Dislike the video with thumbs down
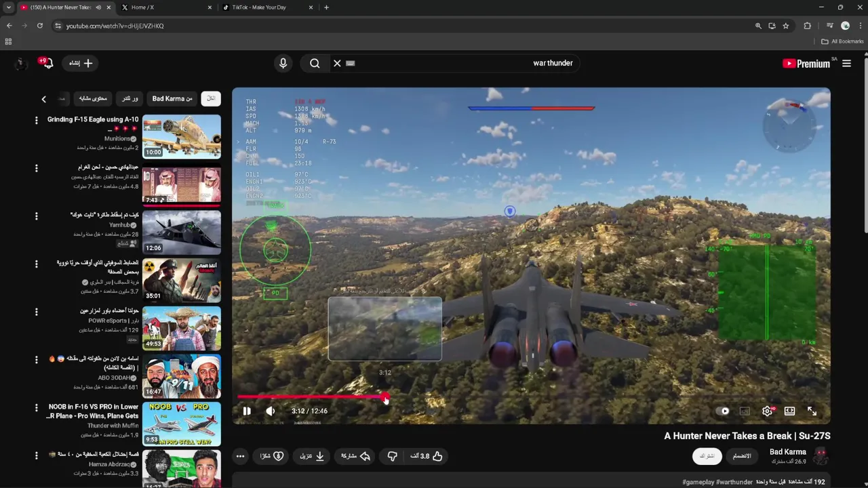 pos(392,456)
